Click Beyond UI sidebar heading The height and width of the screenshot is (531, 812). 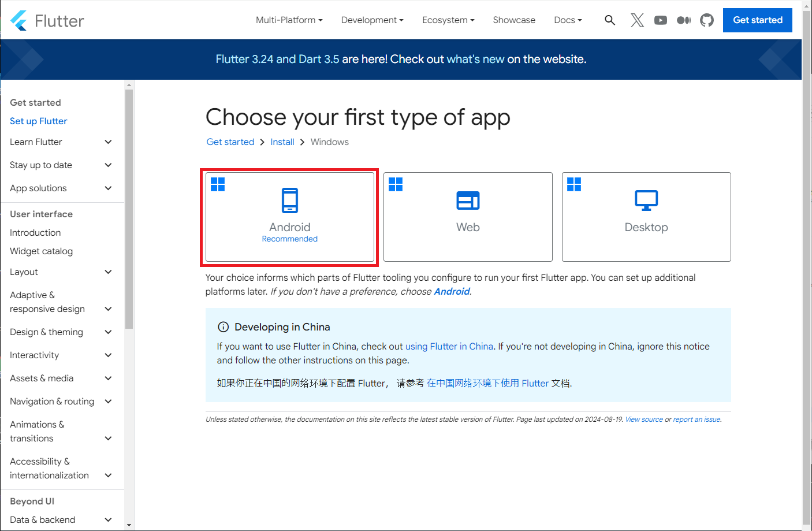pyautogui.click(x=32, y=502)
